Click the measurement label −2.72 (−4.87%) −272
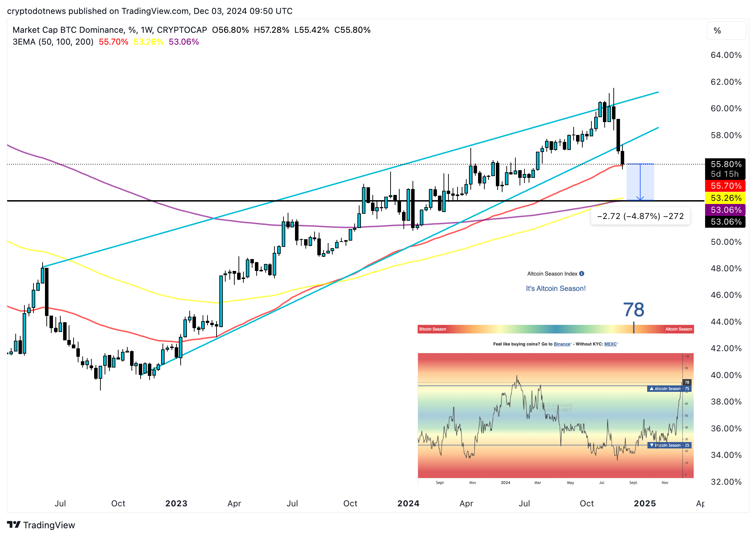Screen dimensions: 756x537 [640, 216]
